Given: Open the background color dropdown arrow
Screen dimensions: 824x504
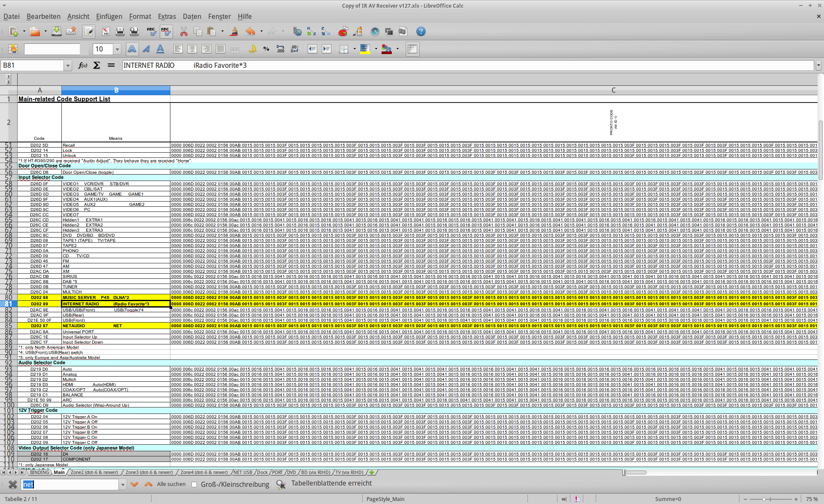Looking at the screenshot, I should point(376,49).
